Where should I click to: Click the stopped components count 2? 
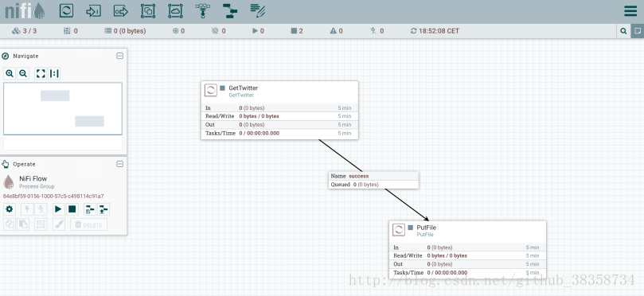pos(297,31)
